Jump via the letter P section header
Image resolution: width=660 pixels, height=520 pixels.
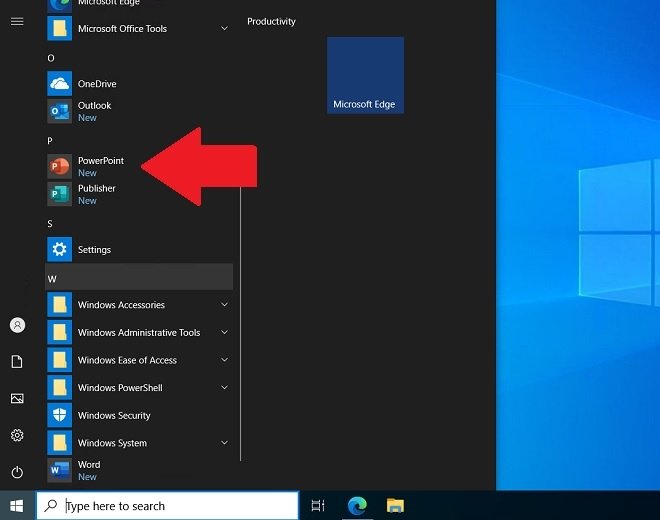50,141
